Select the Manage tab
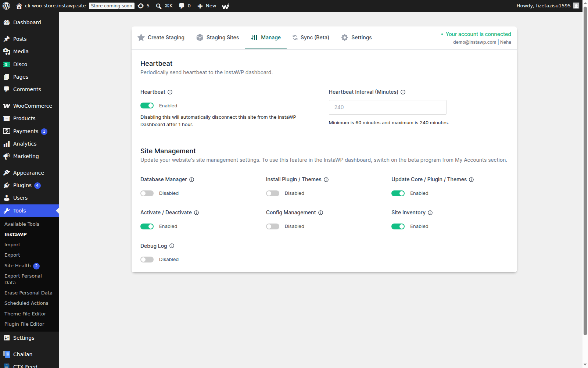This screenshot has height=368, width=588. [x=266, y=37]
